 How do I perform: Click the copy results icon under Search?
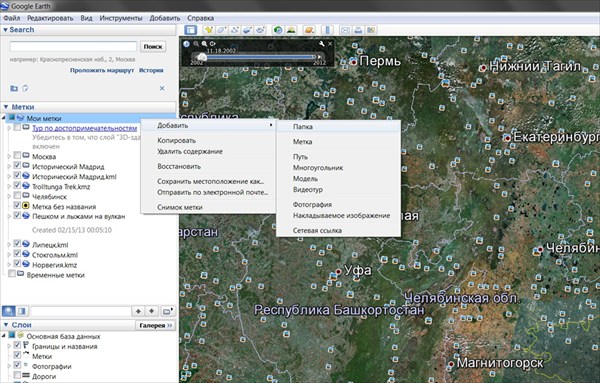[25, 88]
